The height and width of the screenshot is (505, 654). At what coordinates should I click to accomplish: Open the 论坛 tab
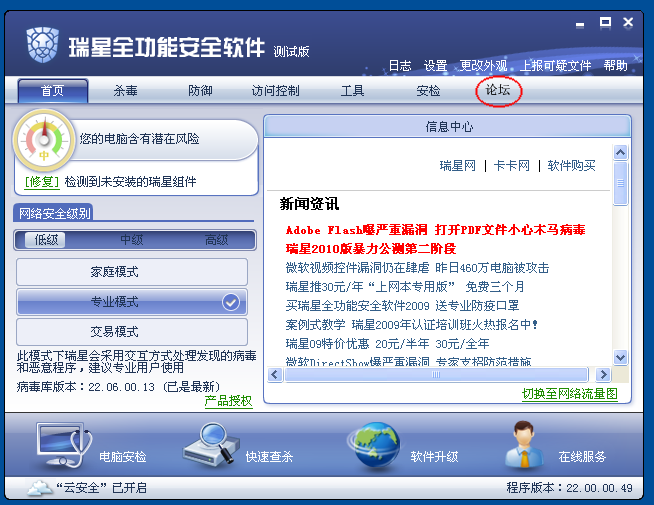click(498, 90)
